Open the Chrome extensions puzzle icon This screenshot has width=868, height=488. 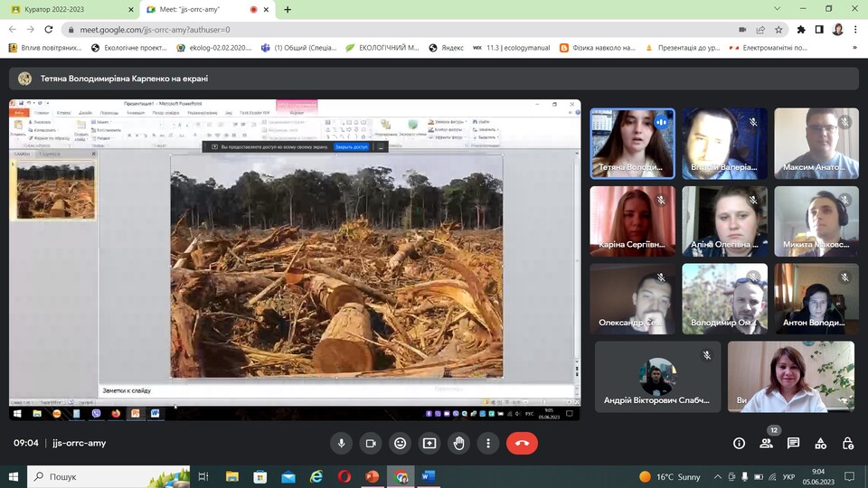801,29
